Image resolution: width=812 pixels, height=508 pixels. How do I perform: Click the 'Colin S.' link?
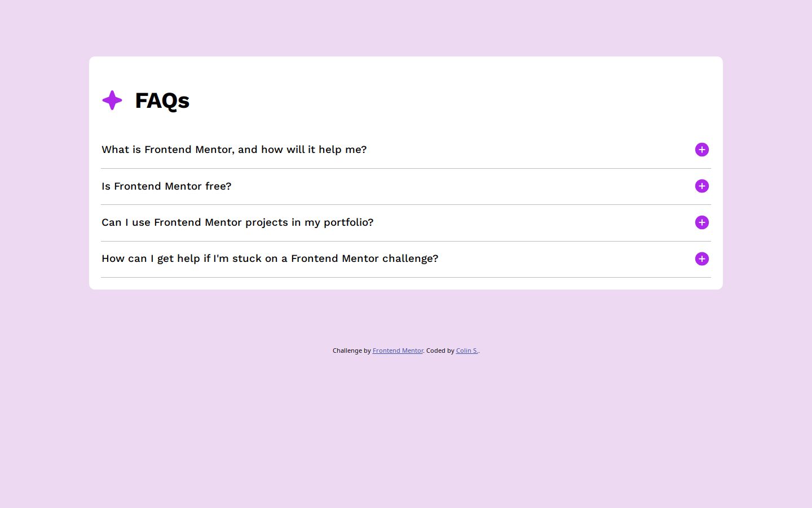click(466, 351)
